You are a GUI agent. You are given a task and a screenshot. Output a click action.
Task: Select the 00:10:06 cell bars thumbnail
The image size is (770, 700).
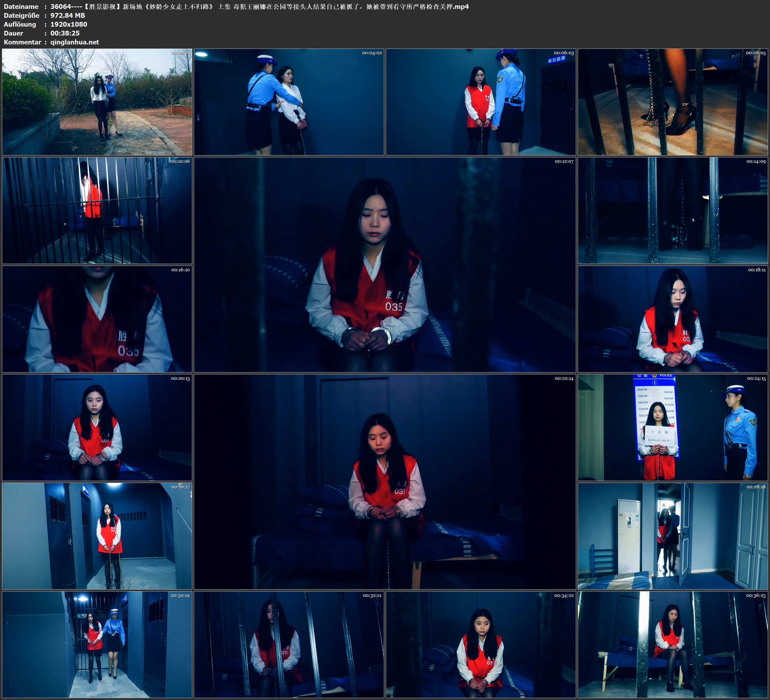tap(97, 210)
